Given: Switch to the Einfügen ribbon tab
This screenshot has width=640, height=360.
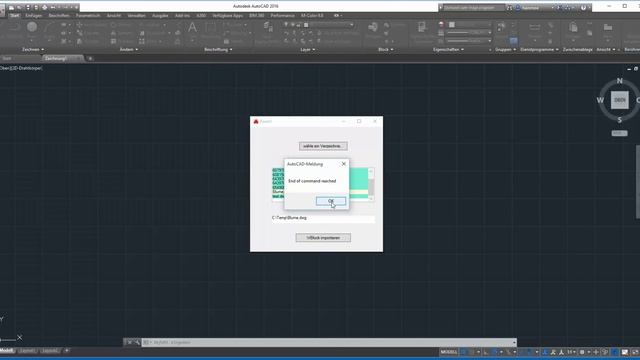Looking at the screenshot, I should pos(33,16).
